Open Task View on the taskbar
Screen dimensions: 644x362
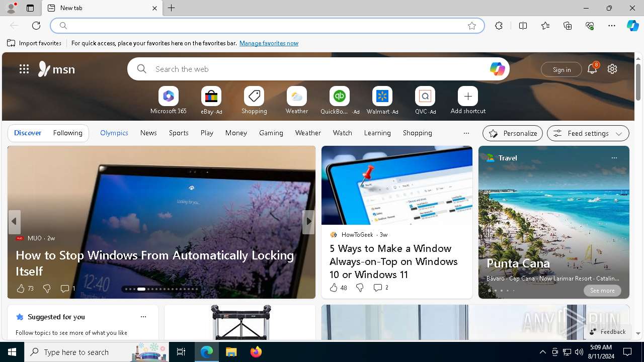(x=181, y=352)
